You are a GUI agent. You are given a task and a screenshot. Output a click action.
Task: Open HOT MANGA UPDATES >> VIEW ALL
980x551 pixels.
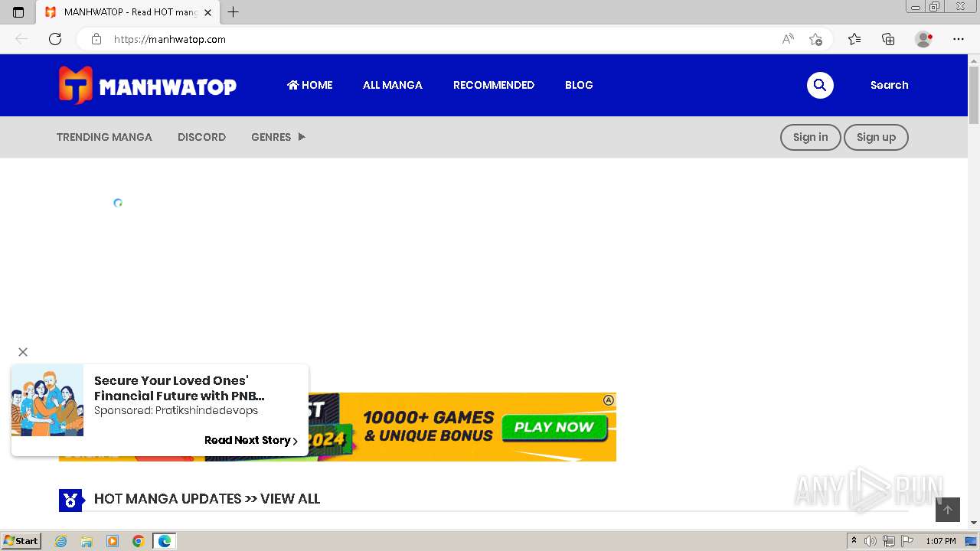(x=207, y=499)
